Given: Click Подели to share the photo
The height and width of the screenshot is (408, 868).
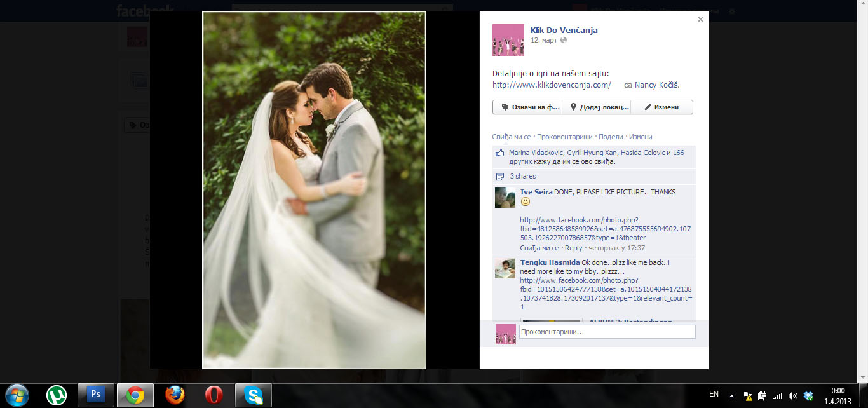Looking at the screenshot, I should [x=611, y=137].
